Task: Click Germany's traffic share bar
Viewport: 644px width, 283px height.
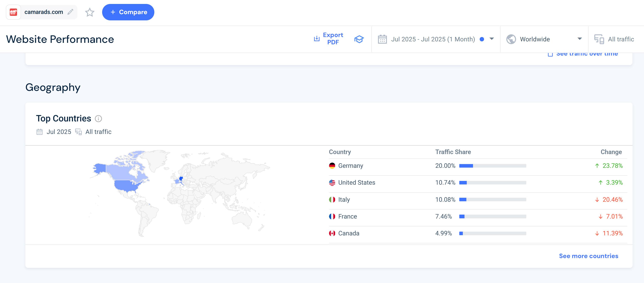Action: coord(492,166)
